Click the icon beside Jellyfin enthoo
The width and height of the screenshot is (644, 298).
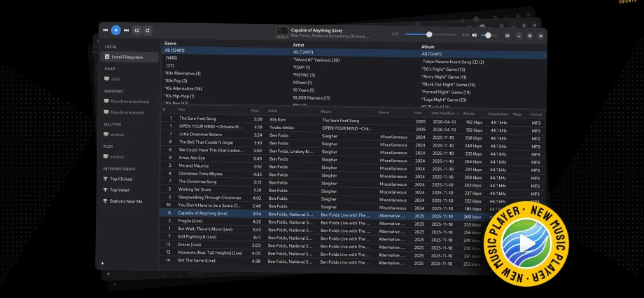106,135
